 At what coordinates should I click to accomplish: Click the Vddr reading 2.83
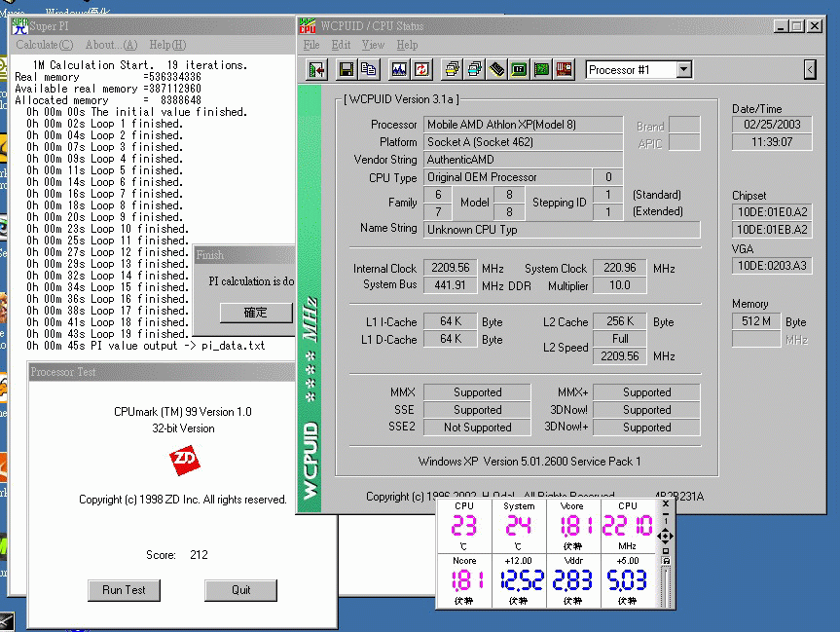(x=572, y=580)
